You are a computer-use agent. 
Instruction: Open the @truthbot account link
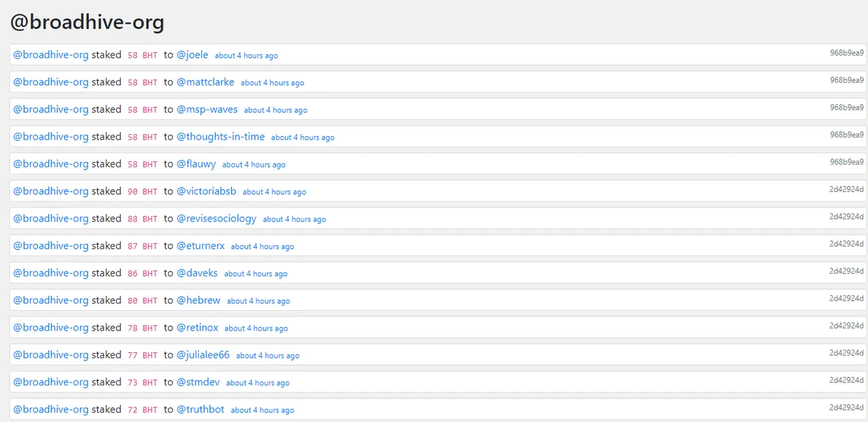pyautogui.click(x=201, y=409)
